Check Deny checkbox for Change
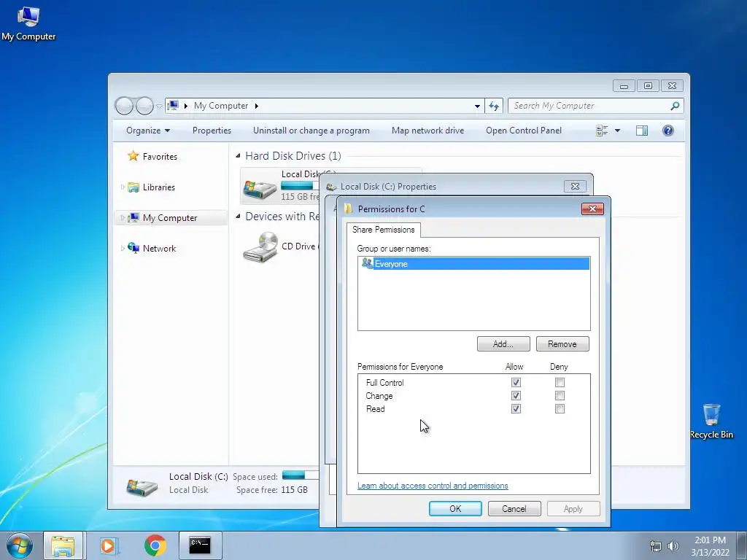 560,396
